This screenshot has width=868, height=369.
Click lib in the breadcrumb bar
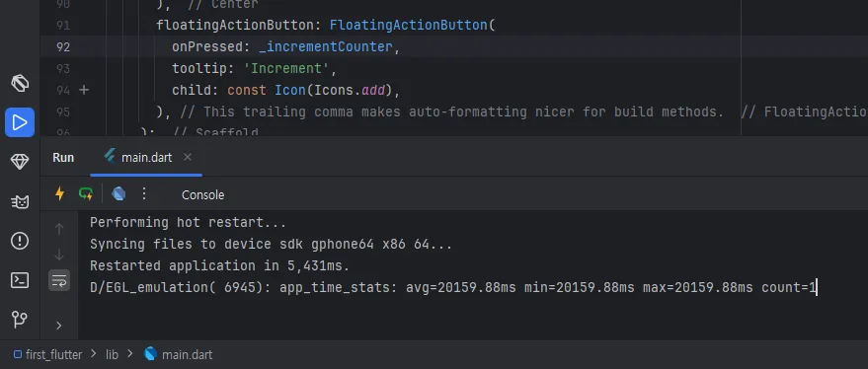[x=112, y=354]
